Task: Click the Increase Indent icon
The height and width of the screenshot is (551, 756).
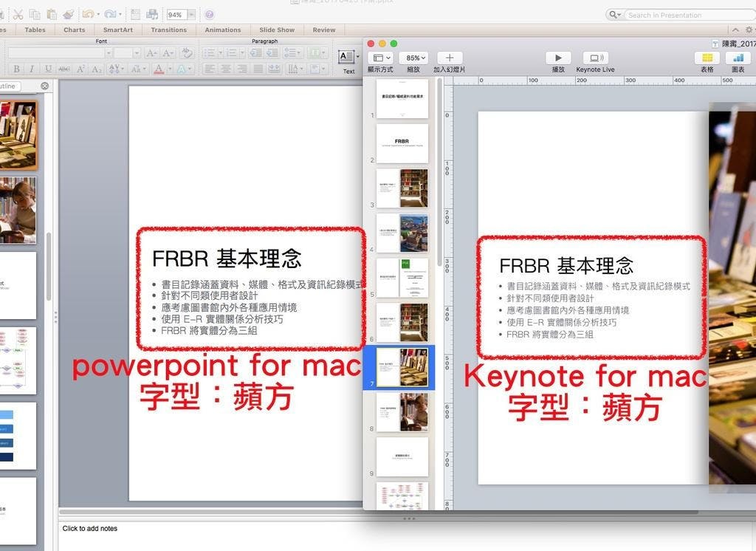Action: [272, 52]
